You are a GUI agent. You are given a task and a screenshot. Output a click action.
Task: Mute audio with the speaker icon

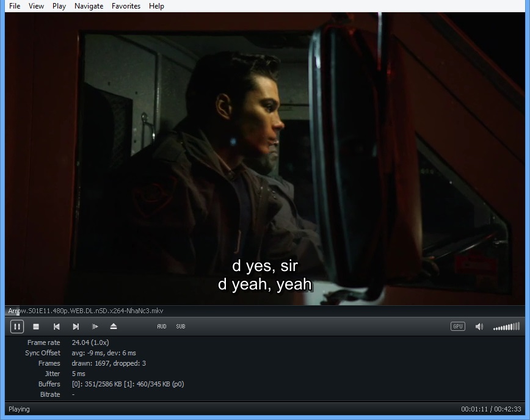pos(479,327)
